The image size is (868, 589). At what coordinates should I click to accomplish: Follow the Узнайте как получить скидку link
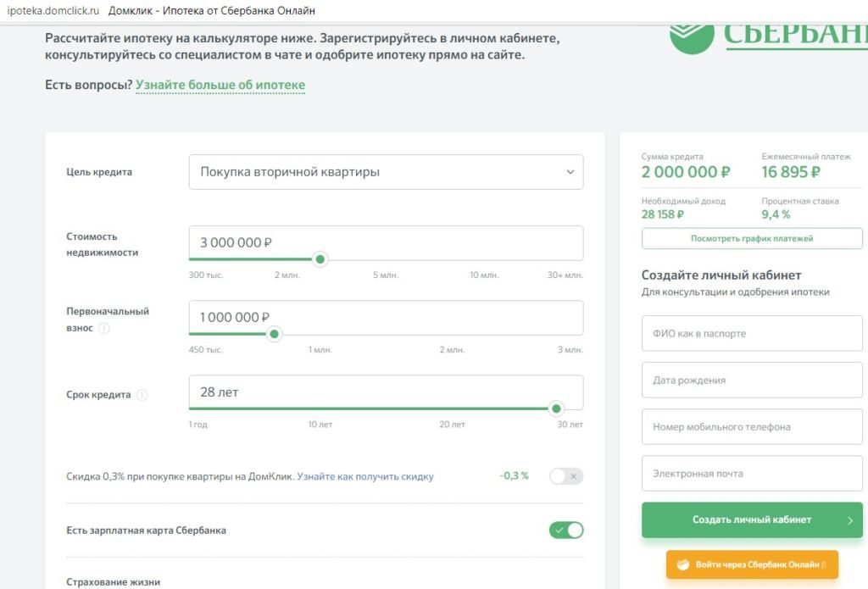tap(365, 476)
